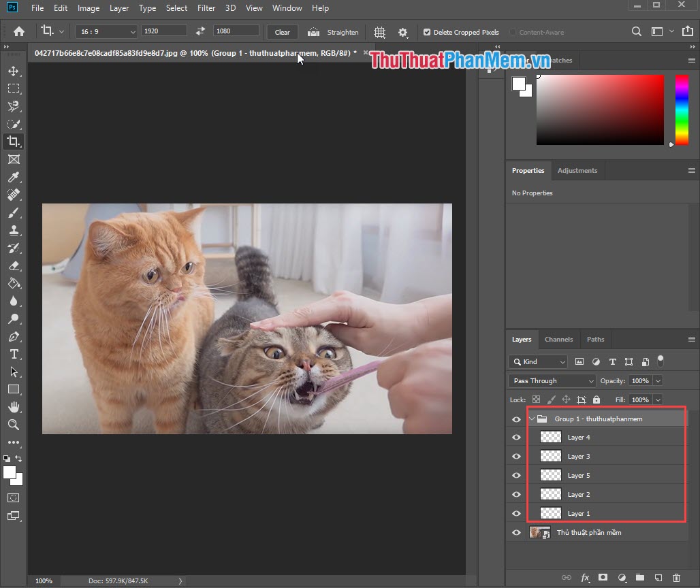Open the Filter menu
Image resolution: width=700 pixels, height=588 pixels.
point(206,7)
